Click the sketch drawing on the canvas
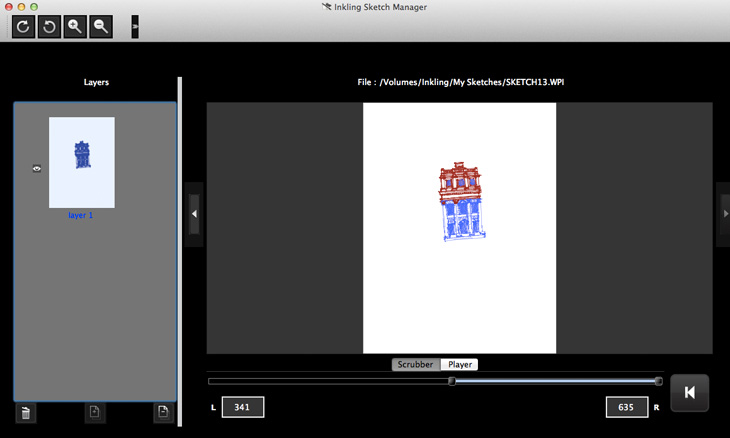This screenshot has width=730, height=438. click(461, 202)
